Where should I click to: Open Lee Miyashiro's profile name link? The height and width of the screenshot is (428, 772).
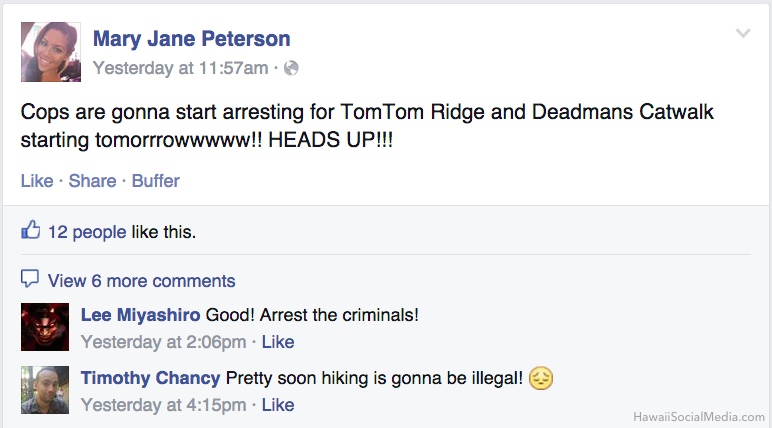[x=140, y=315]
